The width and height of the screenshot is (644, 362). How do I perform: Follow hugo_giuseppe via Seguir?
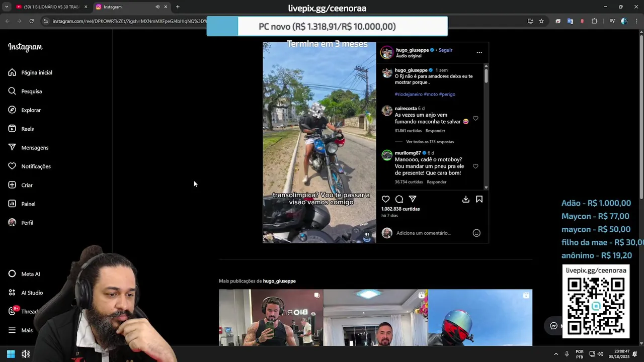[x=445, y=50]
